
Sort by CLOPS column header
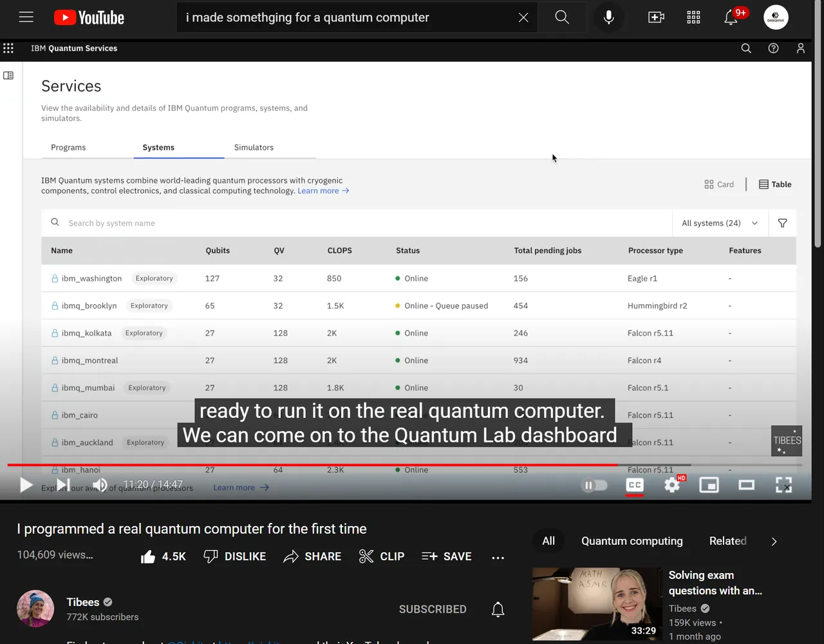point(339,251)
